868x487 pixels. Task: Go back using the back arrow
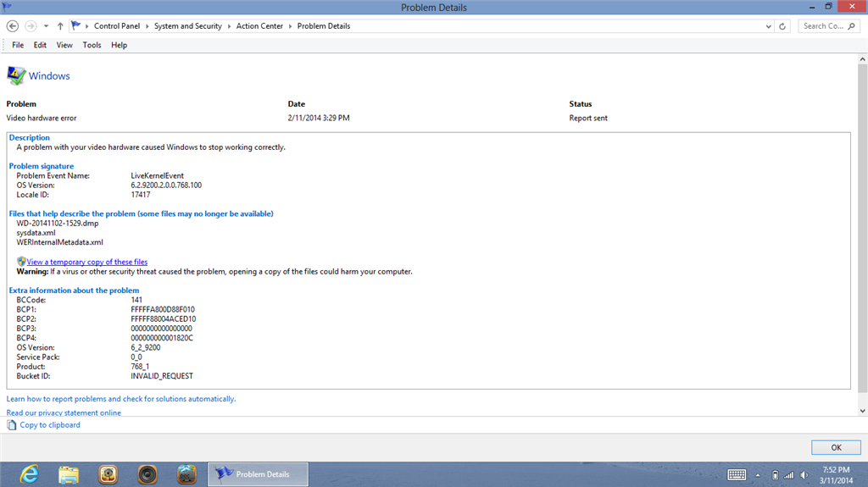(13, 26)
